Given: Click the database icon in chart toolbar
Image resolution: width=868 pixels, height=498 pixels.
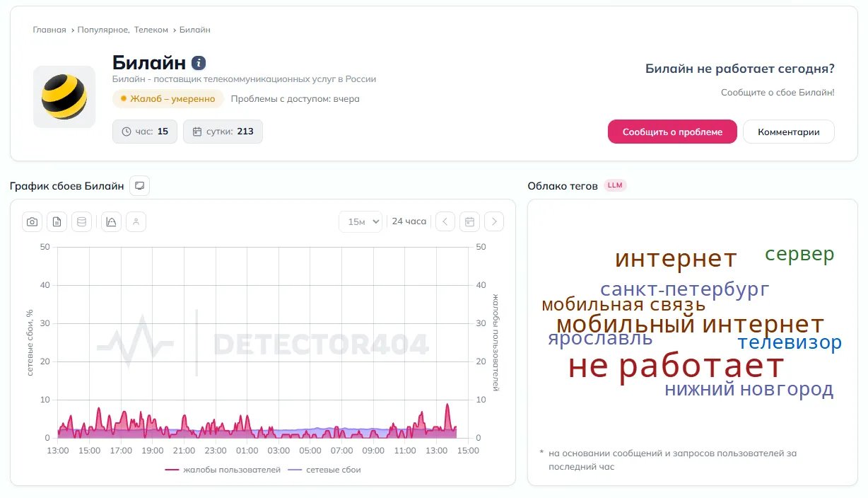Looking at the screenshot, I should point(81,221).
